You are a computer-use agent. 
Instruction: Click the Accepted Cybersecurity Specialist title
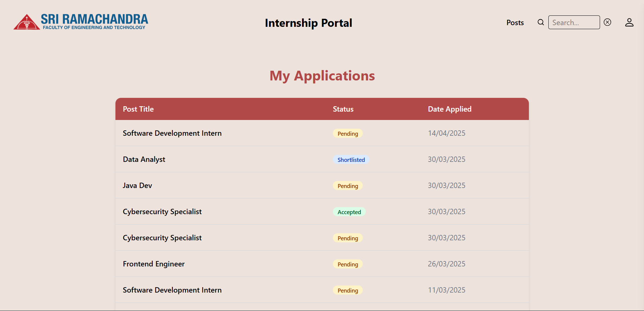tap(162, 211)
